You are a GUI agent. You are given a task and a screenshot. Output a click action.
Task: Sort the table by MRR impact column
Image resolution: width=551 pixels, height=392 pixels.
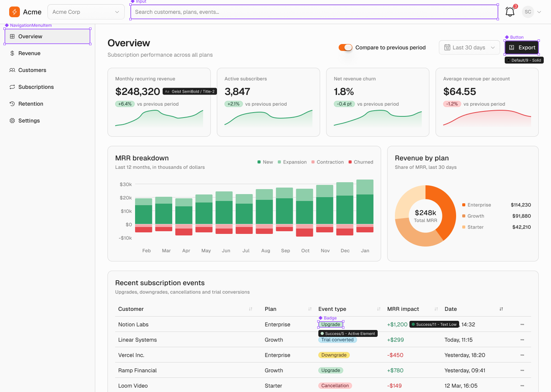pyautogui.click(x=436, y=309)
